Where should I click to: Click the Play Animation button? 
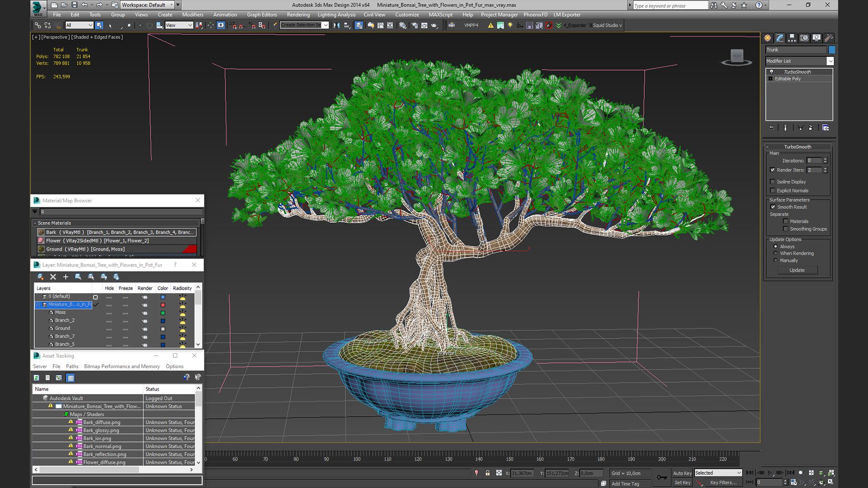770,473
